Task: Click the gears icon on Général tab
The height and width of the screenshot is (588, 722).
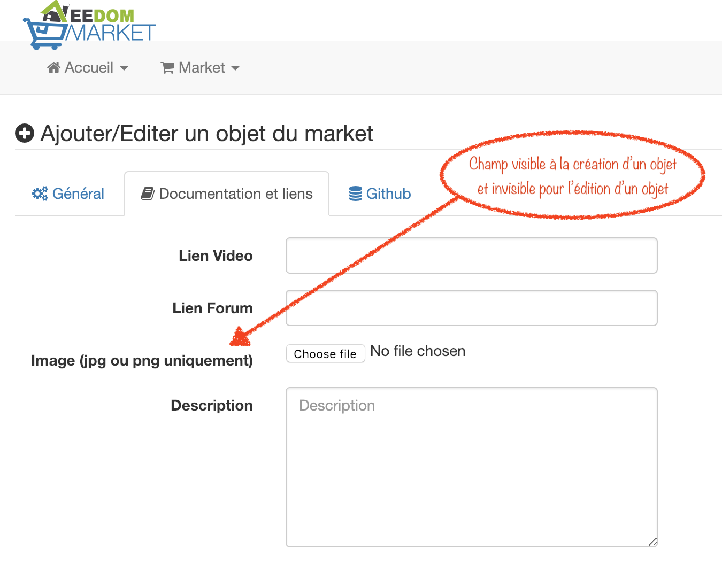Action: 40,194
